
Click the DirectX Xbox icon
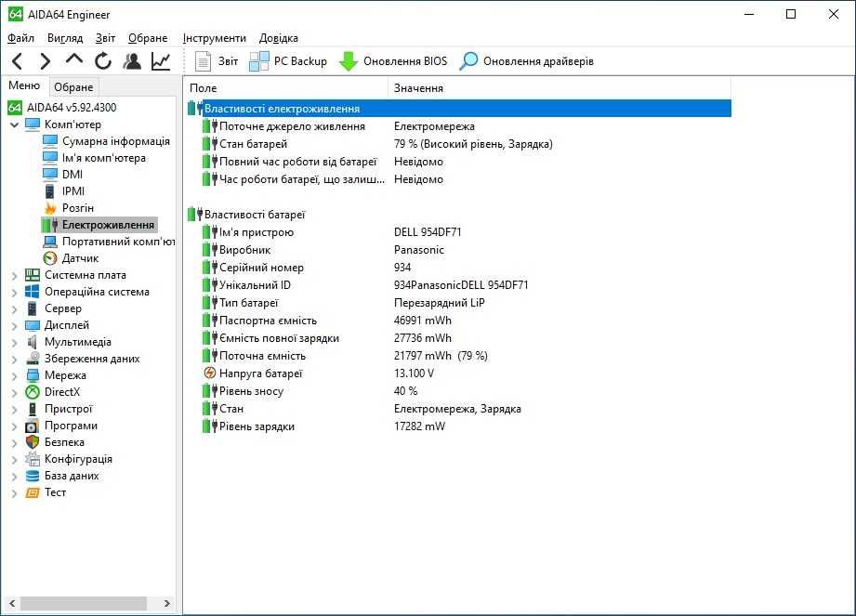(33, 392)
